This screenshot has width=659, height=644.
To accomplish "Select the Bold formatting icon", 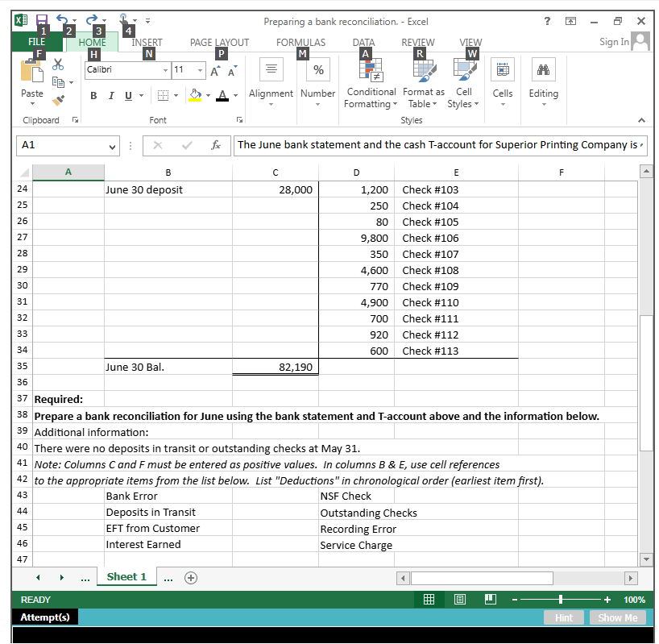I will (93, 96).
